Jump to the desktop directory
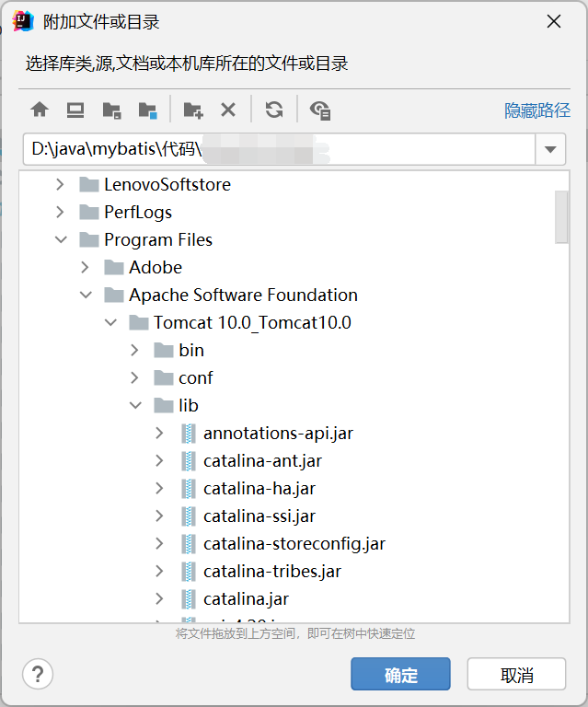588x707 pixels. [x=75, y=110]
